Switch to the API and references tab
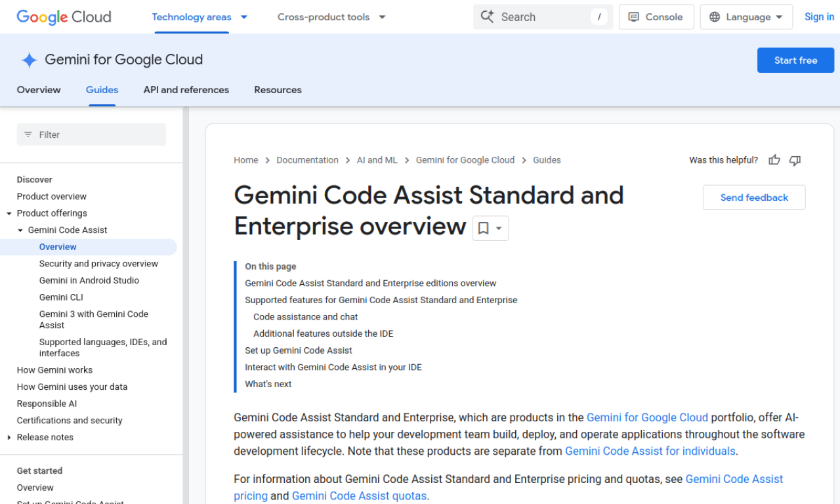Image resolution: width=840 pixels, height=504 pixels. tap(186, 90)
